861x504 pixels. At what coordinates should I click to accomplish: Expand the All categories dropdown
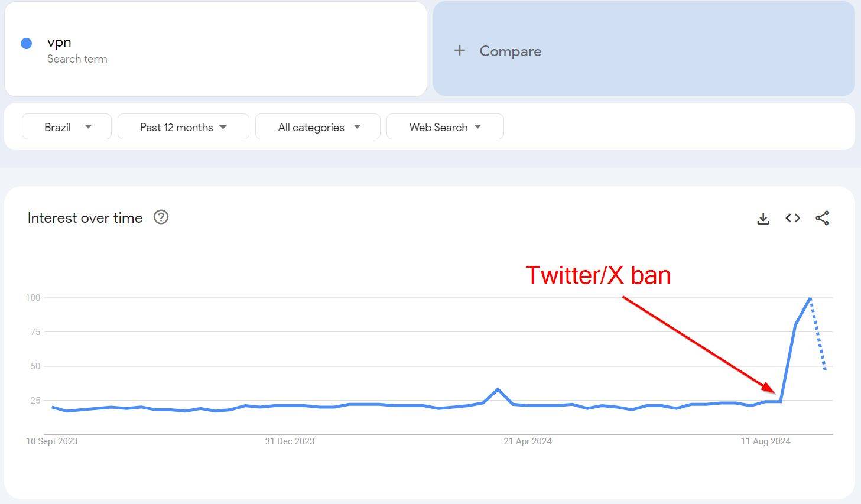318,126
